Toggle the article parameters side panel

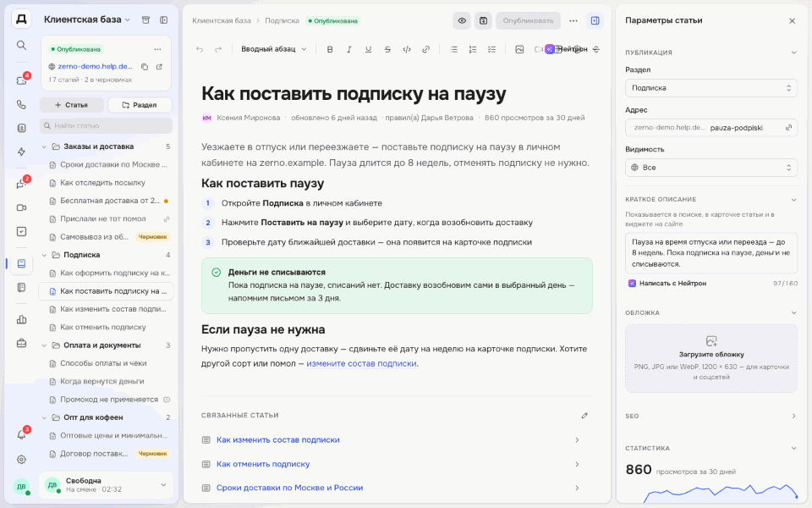[x=595, y=20]
